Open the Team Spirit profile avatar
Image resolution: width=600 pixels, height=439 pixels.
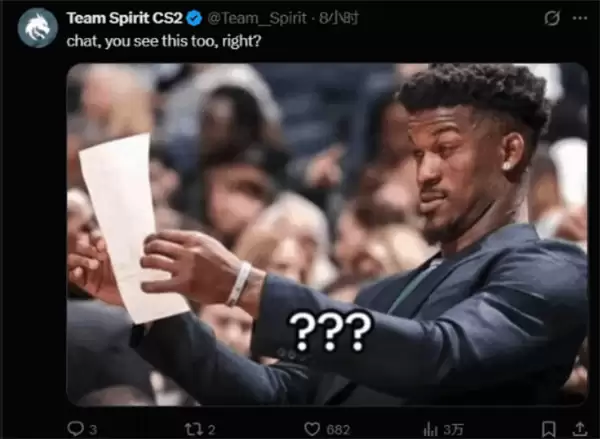tap(38, 28)
